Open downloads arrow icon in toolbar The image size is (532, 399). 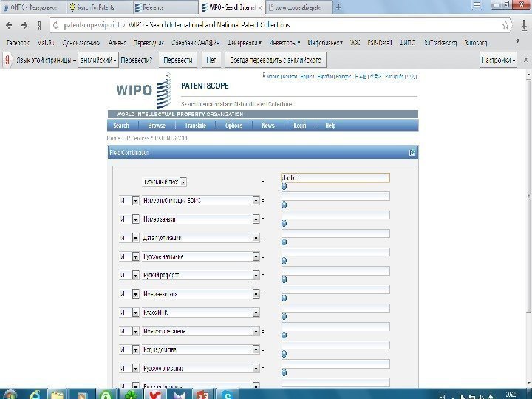tap(524, 25)
